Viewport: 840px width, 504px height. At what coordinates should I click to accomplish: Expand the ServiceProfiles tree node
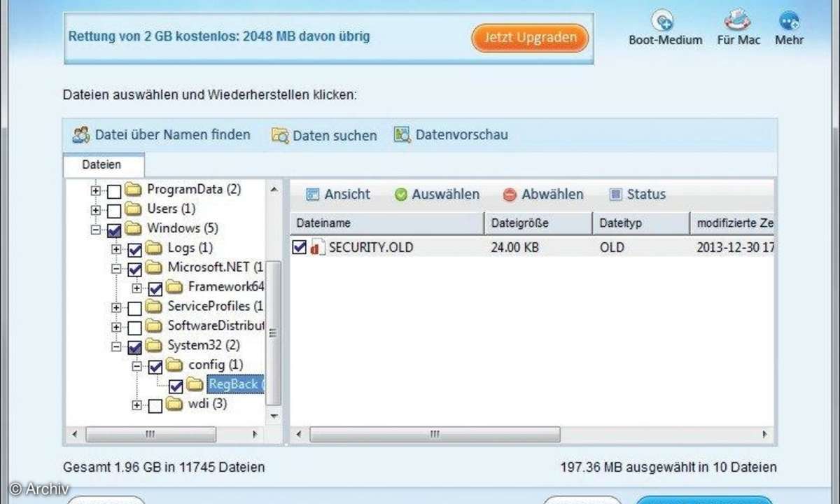point(116,307)
